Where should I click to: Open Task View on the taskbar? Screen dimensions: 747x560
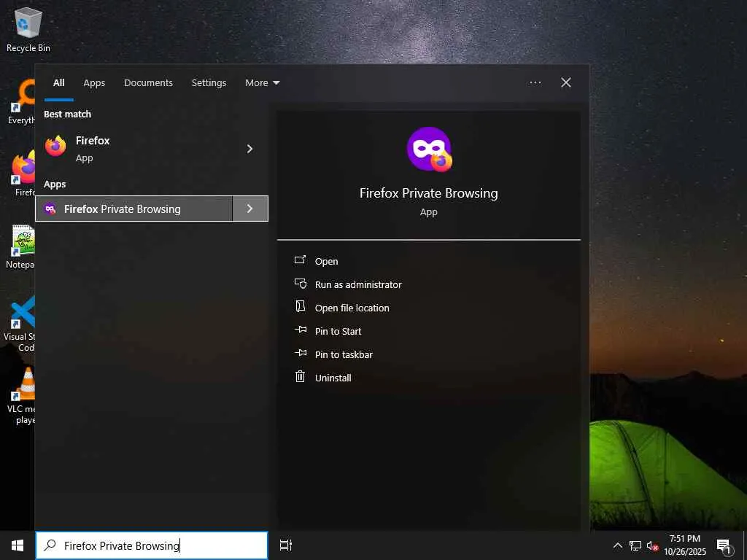click(x=286, y=545)
